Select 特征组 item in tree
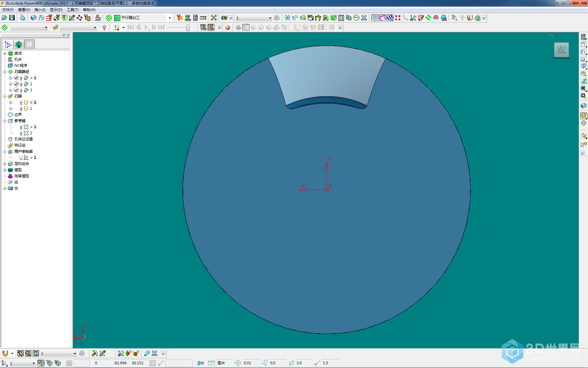Screen dimensions: 588x368 click(x=20, y=145)
